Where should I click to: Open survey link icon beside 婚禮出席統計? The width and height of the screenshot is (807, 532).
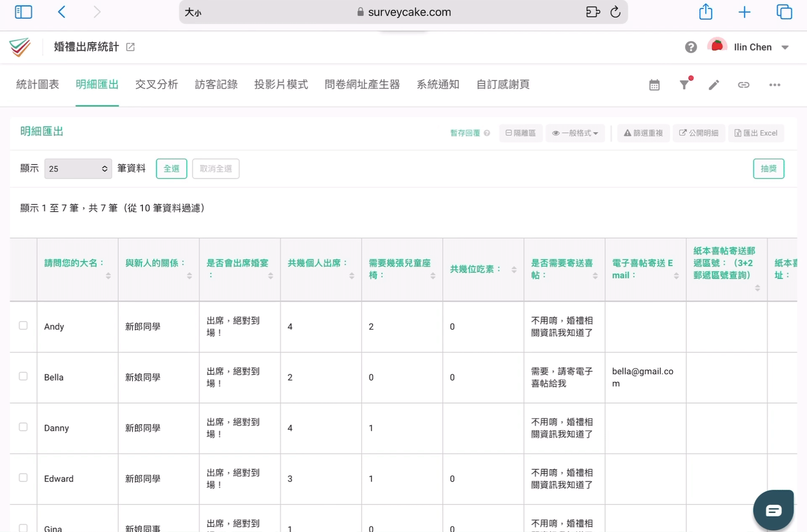(x=131, y=47)
